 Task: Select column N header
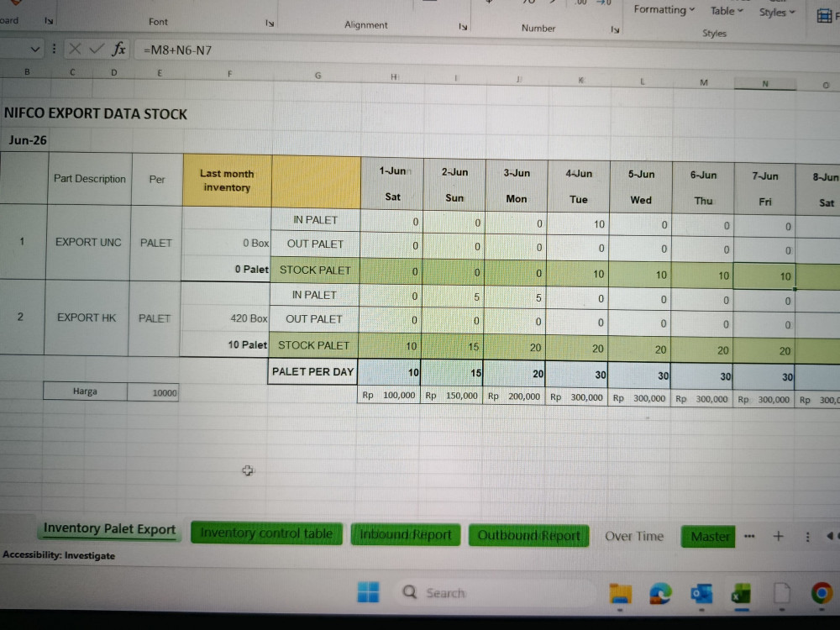pyautogui.click(x=765, y=83)
